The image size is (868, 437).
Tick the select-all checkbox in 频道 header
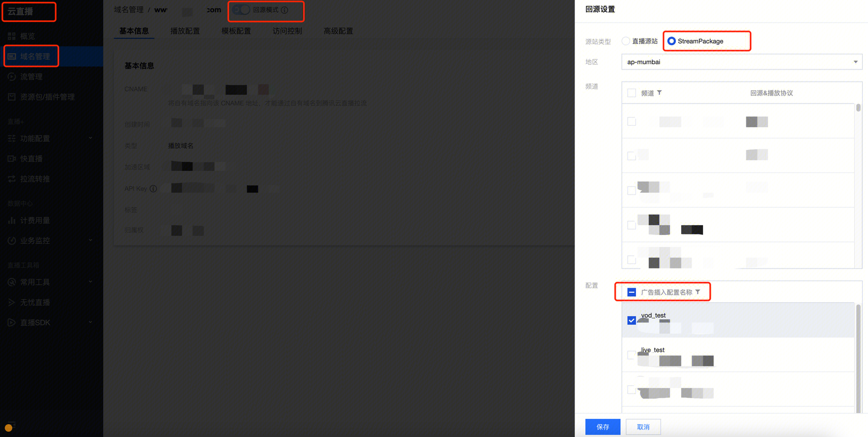click(x=631, y=93)
